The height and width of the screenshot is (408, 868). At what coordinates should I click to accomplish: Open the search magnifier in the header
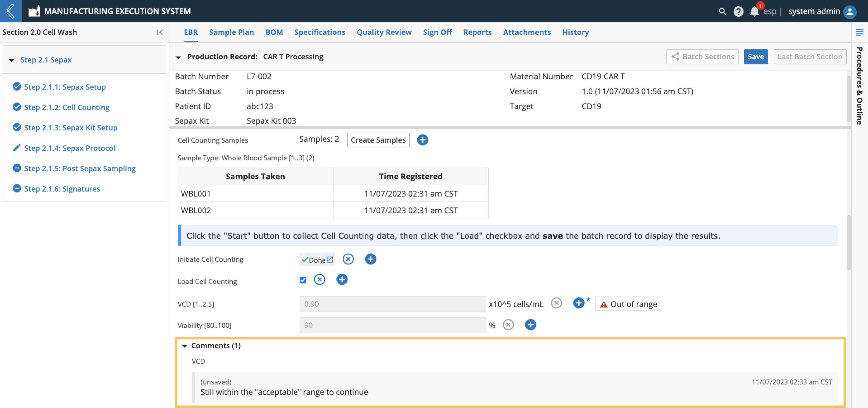tap(722, 12)
